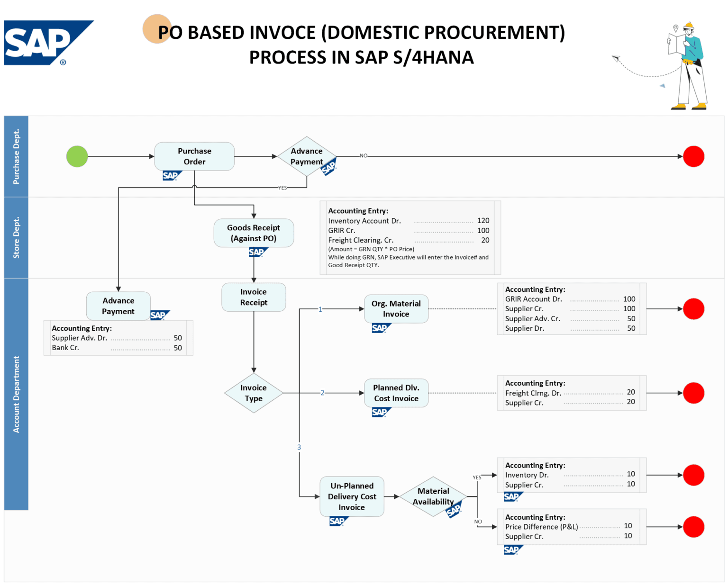Click 'Bank Cr.' entry line
This screenshot has height=586, width=728.
(117, 348)
